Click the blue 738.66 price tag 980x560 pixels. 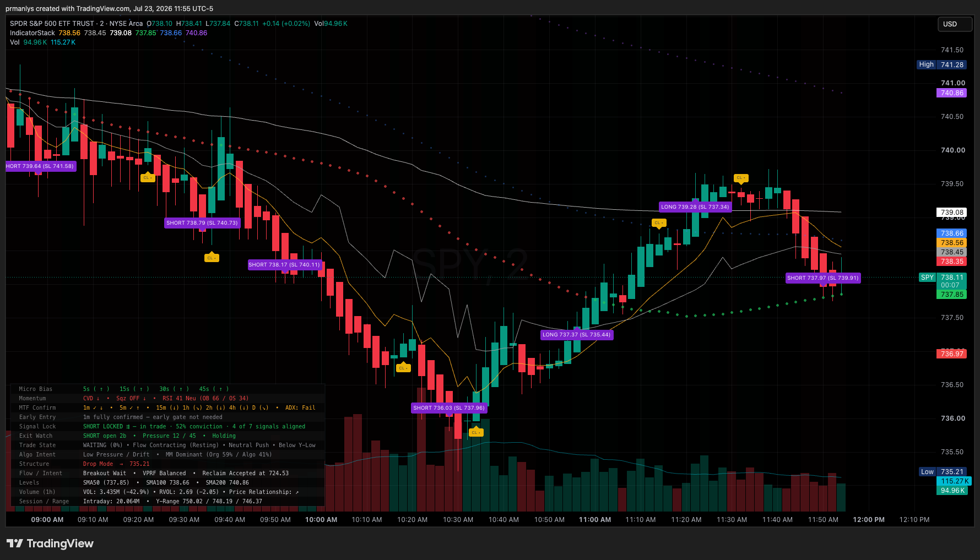952,233
